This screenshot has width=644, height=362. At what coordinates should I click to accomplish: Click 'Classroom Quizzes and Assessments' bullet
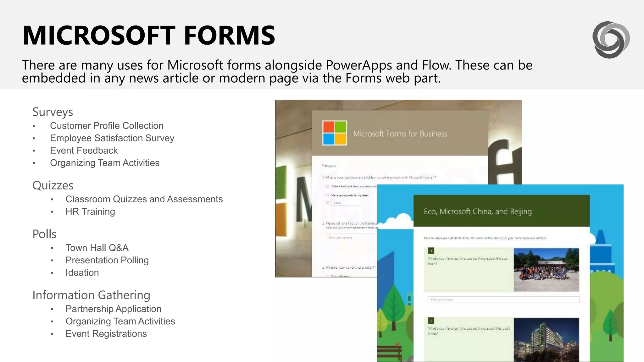(x=144, y=199)
